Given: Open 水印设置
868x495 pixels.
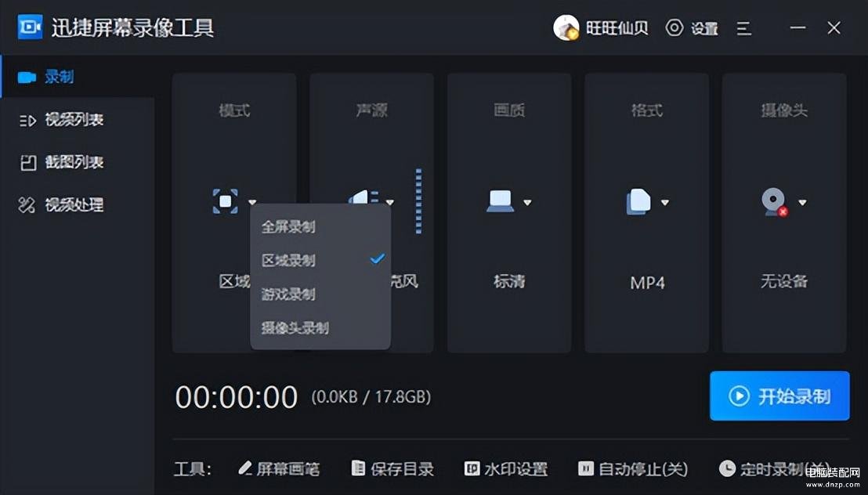Looking at the screenshot, I should (506, 469).
